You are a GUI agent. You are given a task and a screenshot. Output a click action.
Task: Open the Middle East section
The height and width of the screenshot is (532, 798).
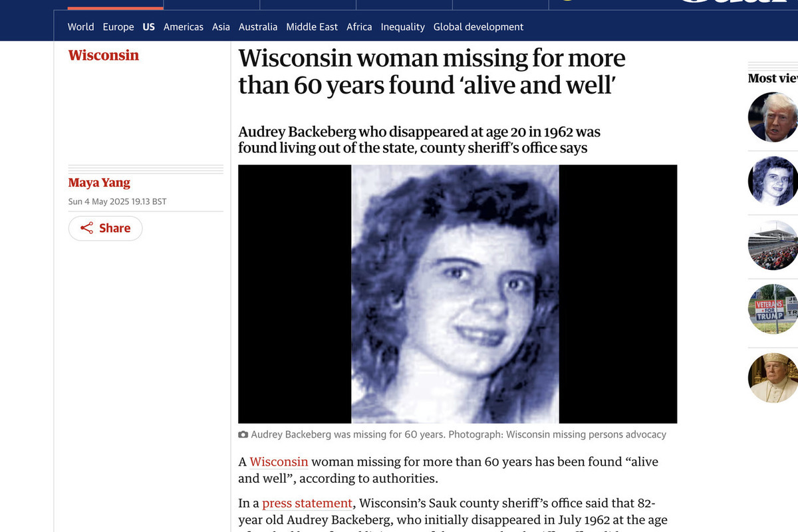pyautogui.click(x=312, y=27)
